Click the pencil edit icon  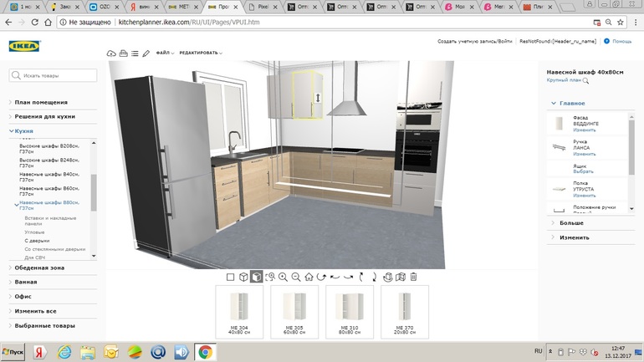[146, 54]
